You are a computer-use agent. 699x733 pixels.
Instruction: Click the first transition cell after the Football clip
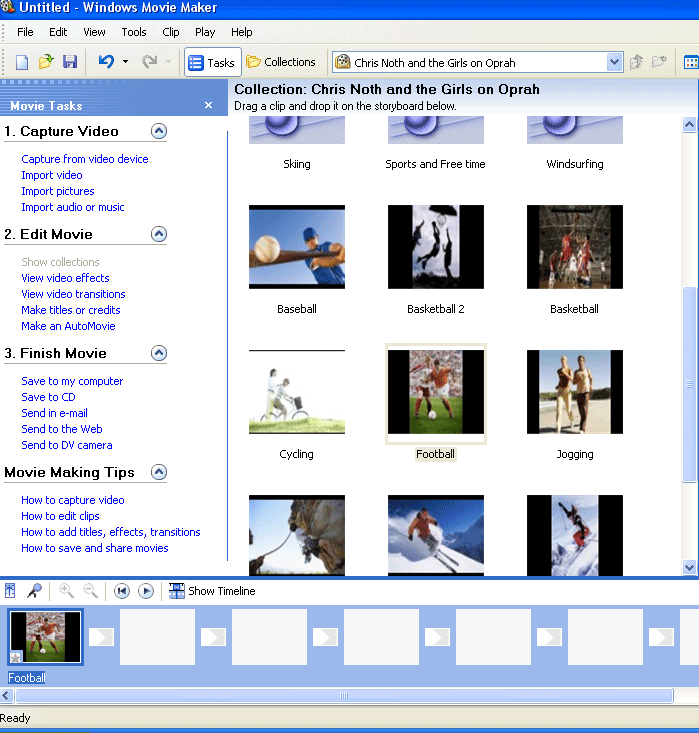pos(101,637)
